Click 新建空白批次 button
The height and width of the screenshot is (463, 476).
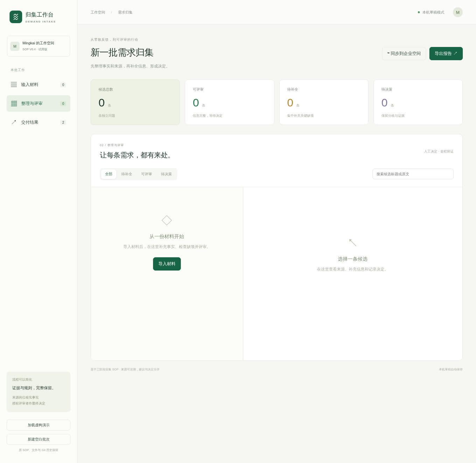coord(38,440)
